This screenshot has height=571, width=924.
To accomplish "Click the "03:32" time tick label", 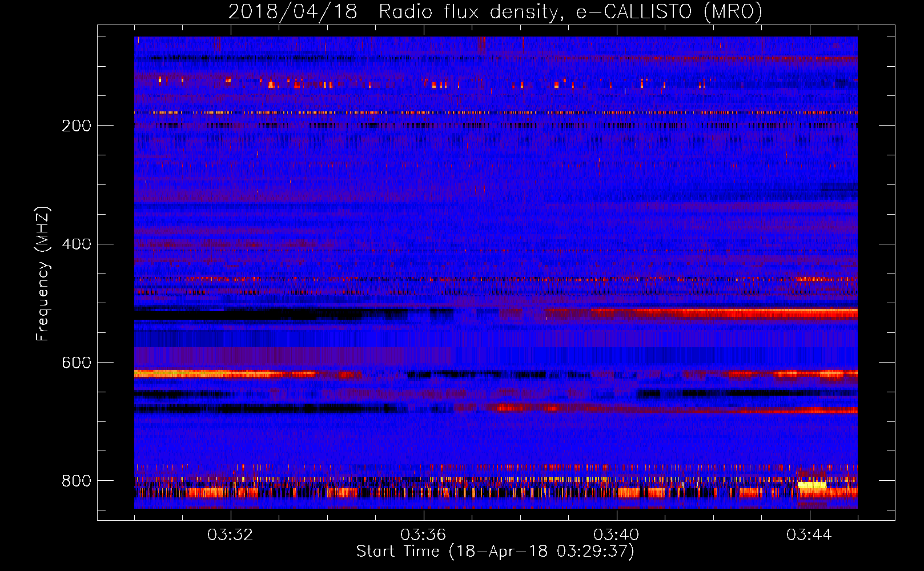I will click(230, 535).
